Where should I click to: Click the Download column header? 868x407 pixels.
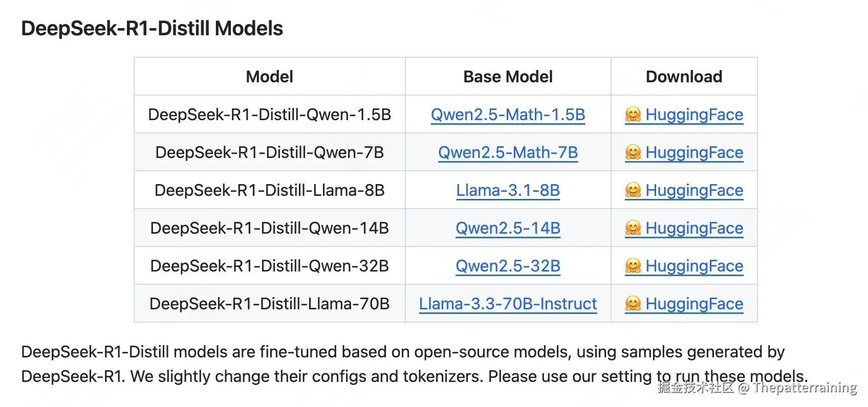684,77
